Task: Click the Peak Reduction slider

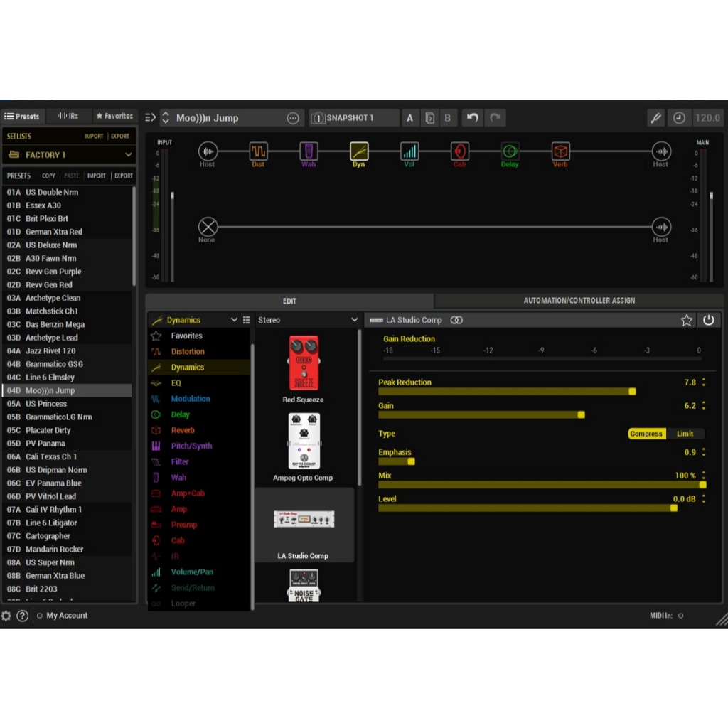Action: pyautogui.click(x=506, y=391)
